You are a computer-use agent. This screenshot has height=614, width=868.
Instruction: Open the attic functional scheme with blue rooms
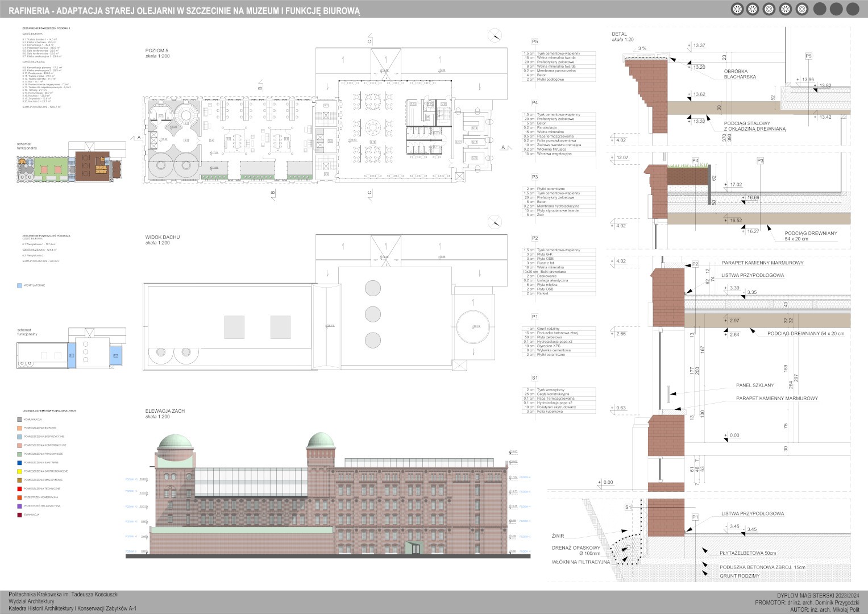click(71, 350)
